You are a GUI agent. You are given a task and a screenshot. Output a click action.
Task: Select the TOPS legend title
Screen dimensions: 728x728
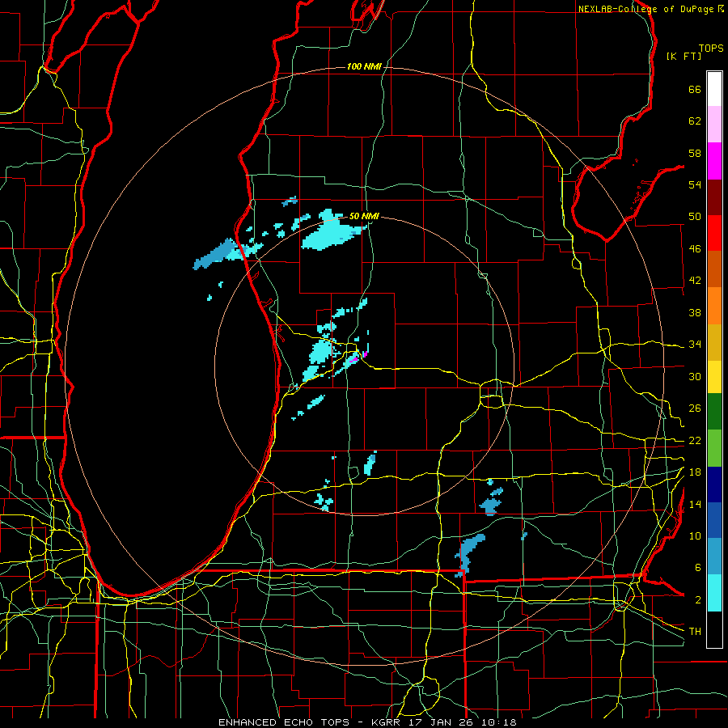[711, 48]
